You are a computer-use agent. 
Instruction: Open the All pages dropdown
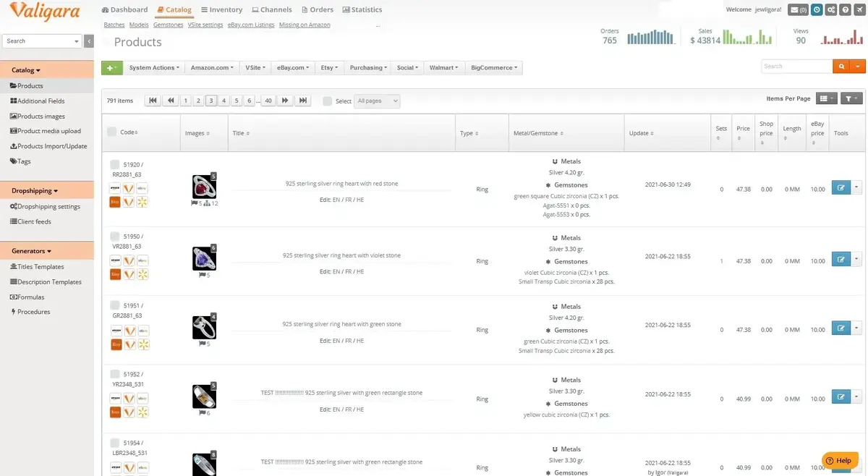click(377, 101)
